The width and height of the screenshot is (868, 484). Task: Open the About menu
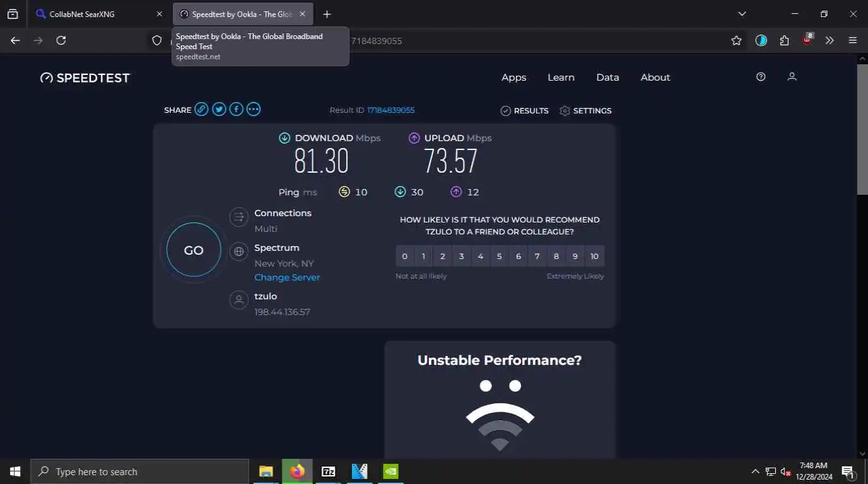(655, 78)
